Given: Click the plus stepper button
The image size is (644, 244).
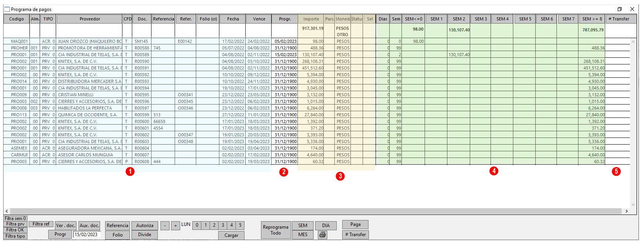Looking at the screenshot, I should coord(175,226).
